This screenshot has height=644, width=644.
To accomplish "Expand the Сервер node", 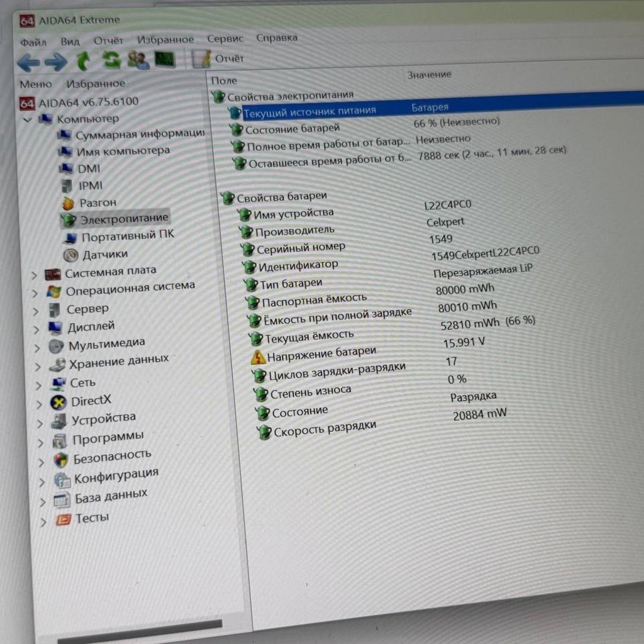I will coord(36,312).
